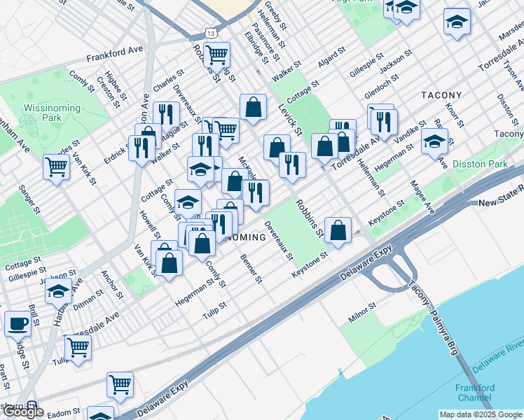524x420 pixels.
Task: Click the shopping bag marker near Levick St label
Action: pyautogui.click(x=254, y=107)
